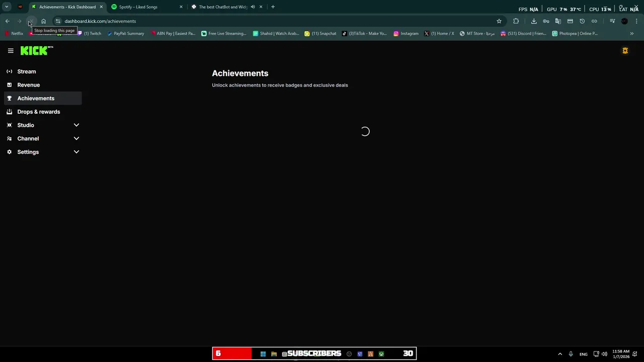This screenshot has width=644, height=362.
Task: Open the tab search dropdown
Action: click(7, 7)
